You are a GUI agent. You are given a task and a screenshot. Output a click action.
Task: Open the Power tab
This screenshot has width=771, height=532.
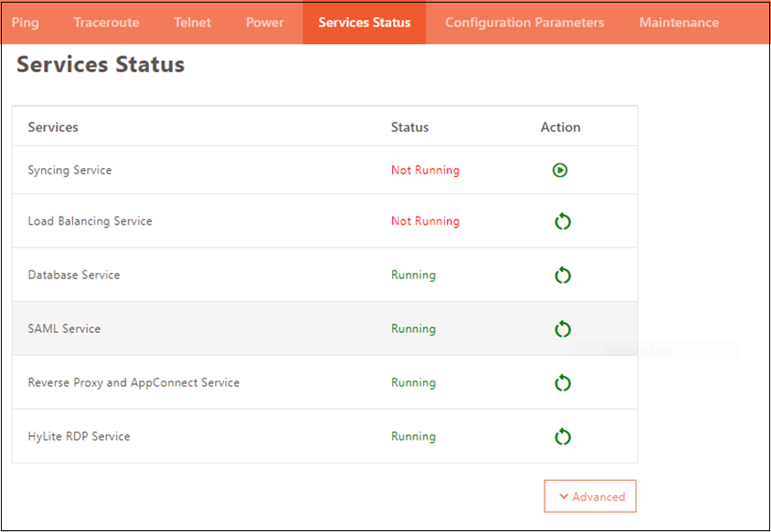coord(264,22)
